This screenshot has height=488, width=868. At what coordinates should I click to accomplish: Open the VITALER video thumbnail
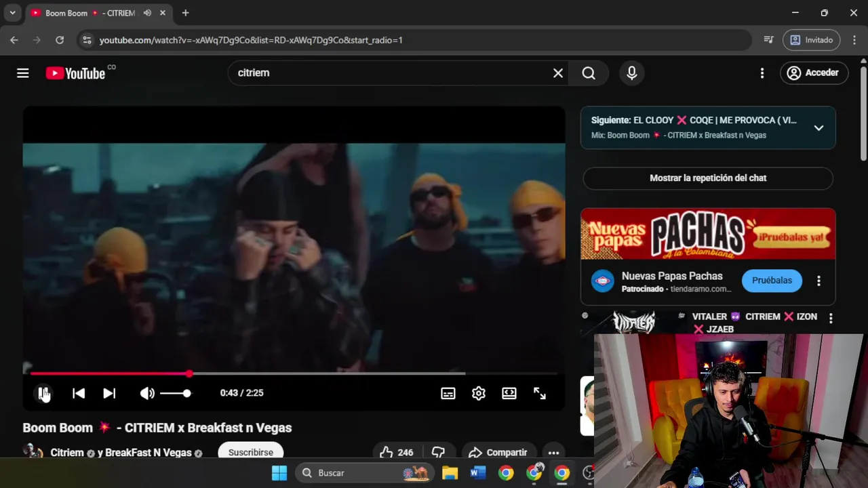(x=634, y=323)
